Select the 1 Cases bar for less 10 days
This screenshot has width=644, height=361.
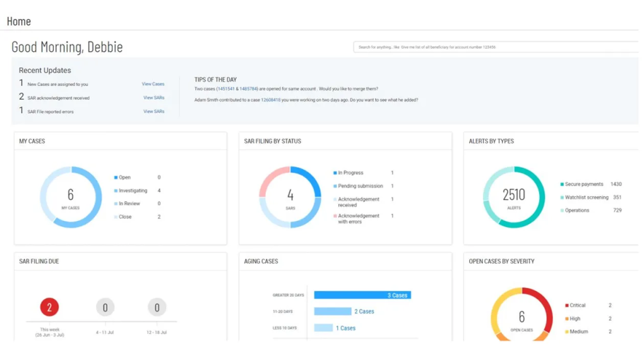click(323, 328)
